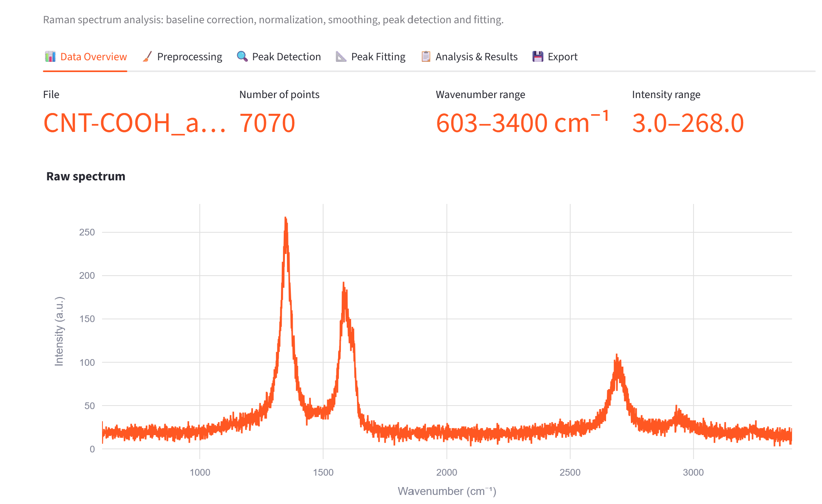Click the y-axis tick label 50
This screenshot has width=822, height=504.
tap(89, 406)
